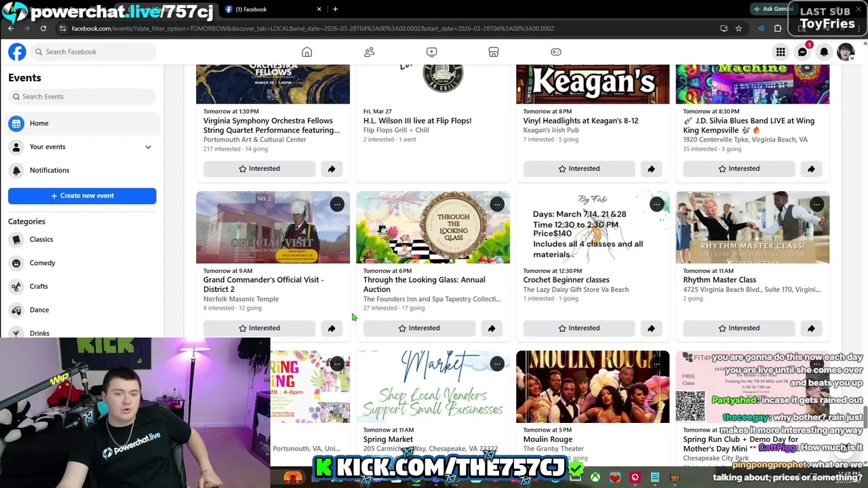Open the Through the Looking Glass cover image
This screenshot has width=868, height=488.
[x=433, y=227]
